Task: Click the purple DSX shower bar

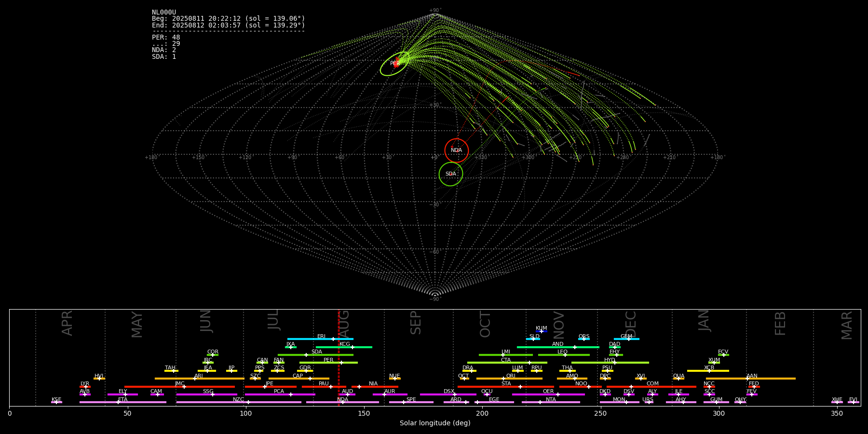Action: [x=448, y=394]
